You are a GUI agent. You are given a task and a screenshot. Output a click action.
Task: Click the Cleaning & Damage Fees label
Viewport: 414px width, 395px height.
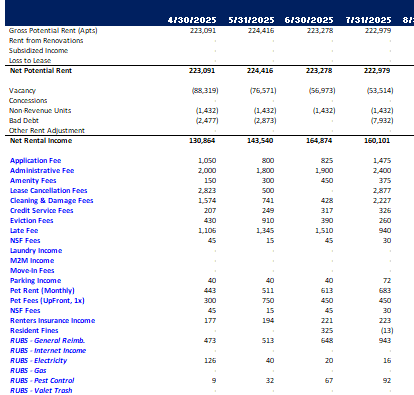click(x=51, y=201)
